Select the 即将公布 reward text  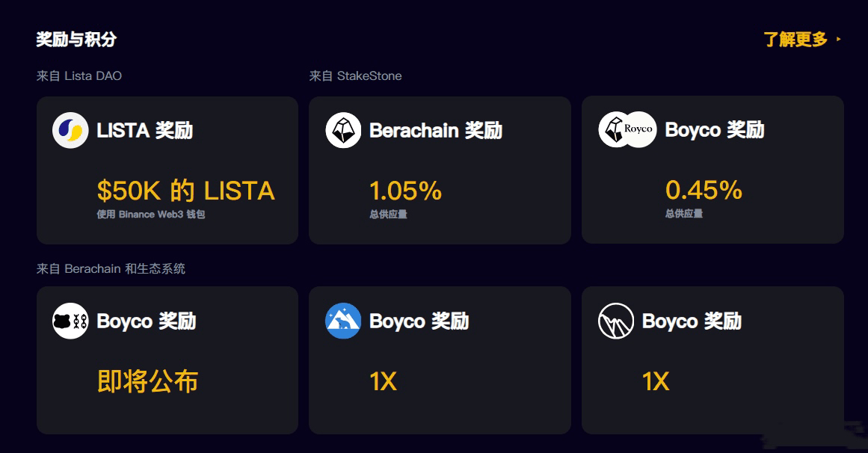click(x=148, y=381)
